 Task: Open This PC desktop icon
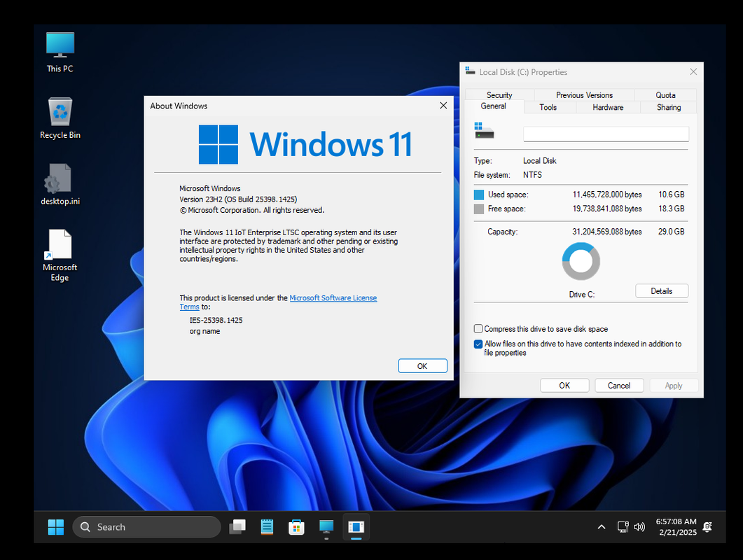pyautogui.click(x=60, y=52)
